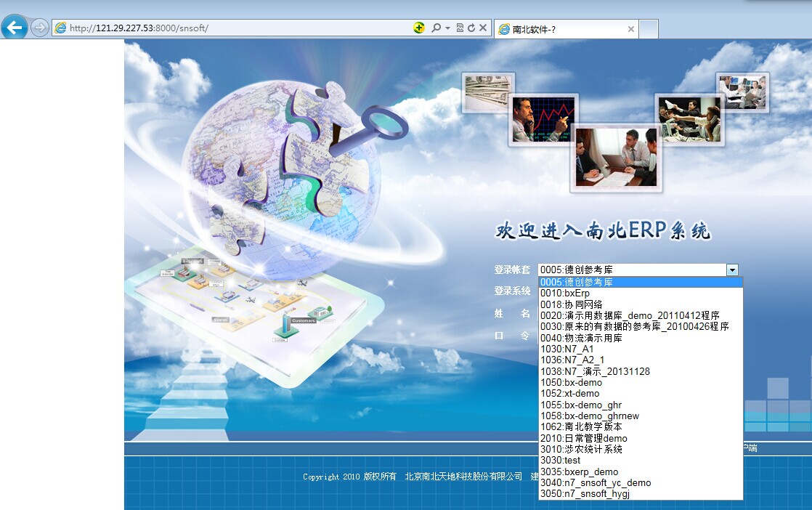Select 1062:南北教学版本 option
The image size is (812, 510).
(641, 426)
